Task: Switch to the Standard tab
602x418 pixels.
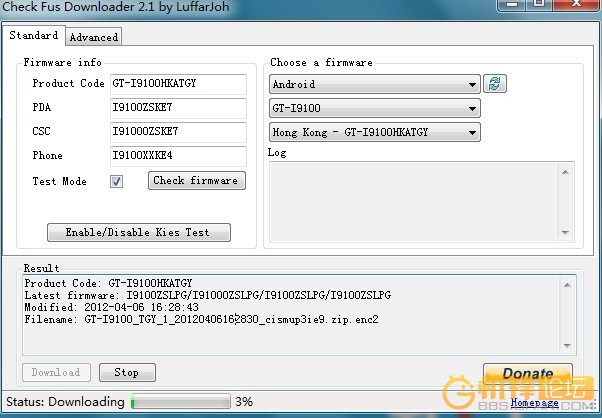Action: (x=34, y=36)
